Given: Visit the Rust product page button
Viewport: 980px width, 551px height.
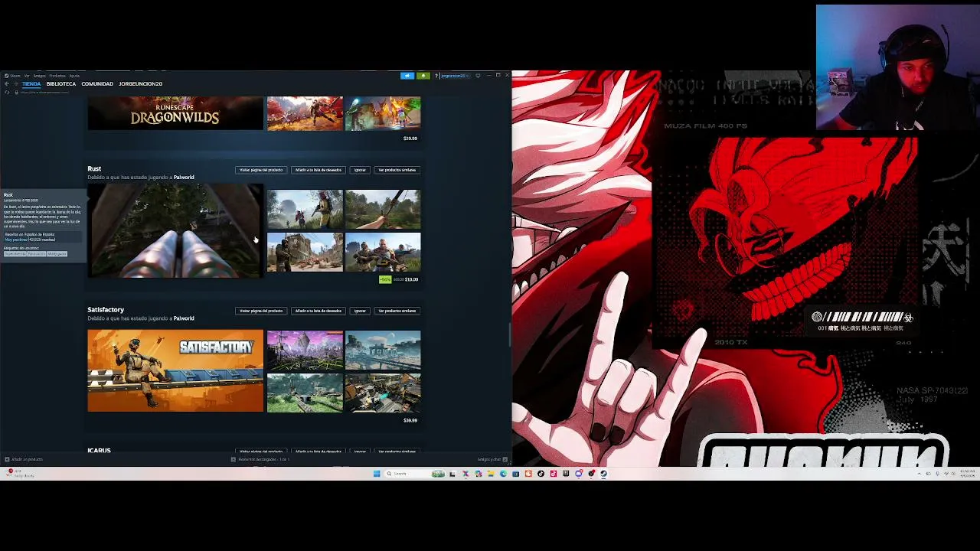Looking at the screenshot, I should [261, 170].
